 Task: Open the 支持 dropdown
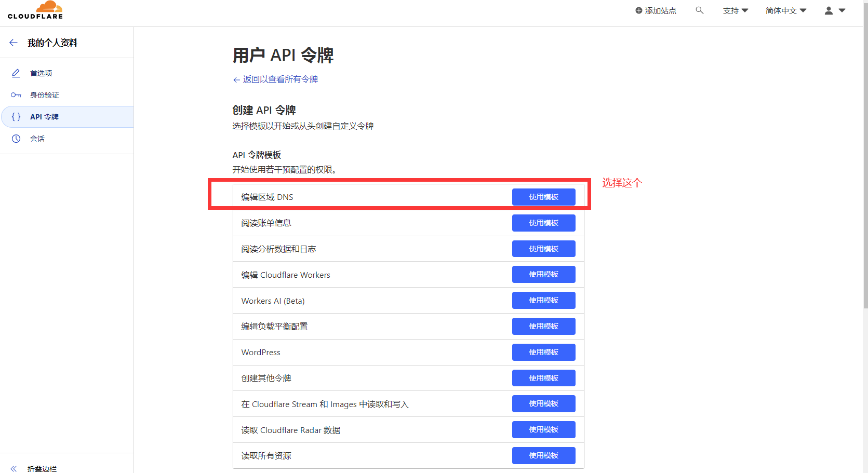tap(736, 10)
